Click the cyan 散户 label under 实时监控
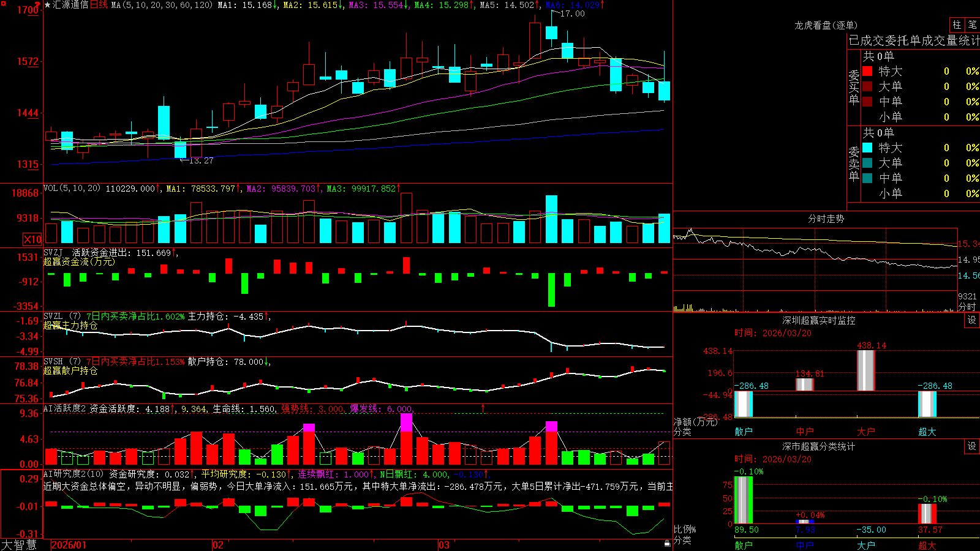This screenshot has height=551, width=980. click(x=744, y=432)
